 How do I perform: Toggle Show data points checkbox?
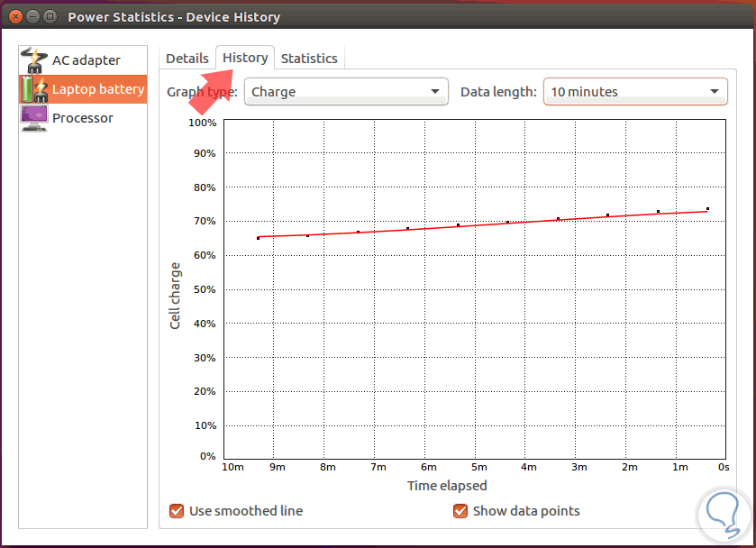(x=460, y=511)
